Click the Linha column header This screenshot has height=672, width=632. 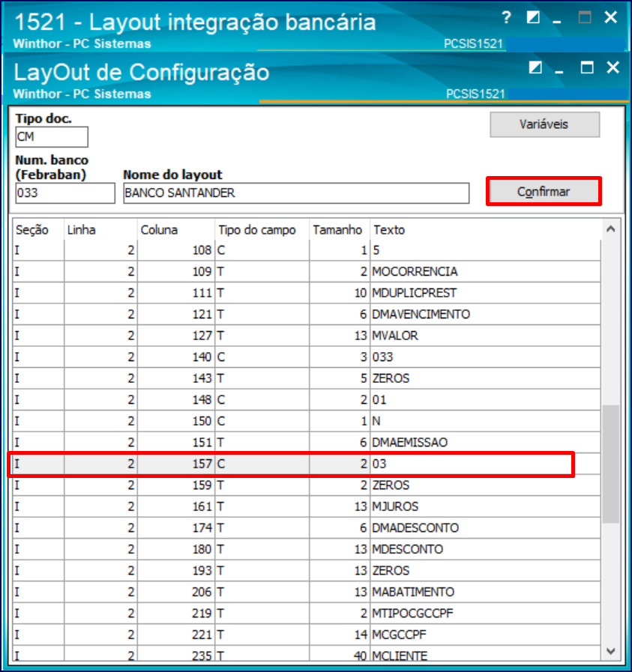100,230
